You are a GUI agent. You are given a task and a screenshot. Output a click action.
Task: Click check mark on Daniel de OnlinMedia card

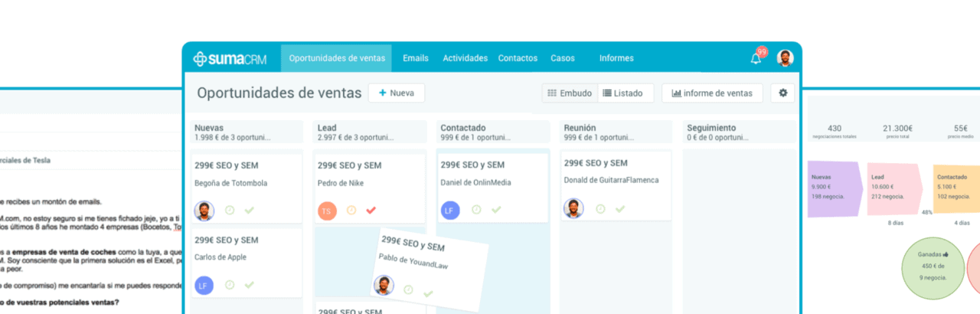pyautogui.click(x=495, y=209)
